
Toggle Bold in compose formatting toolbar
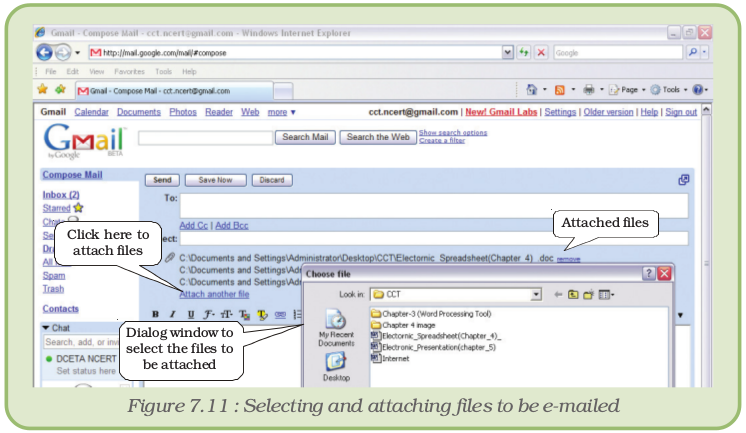pos(155,314)
